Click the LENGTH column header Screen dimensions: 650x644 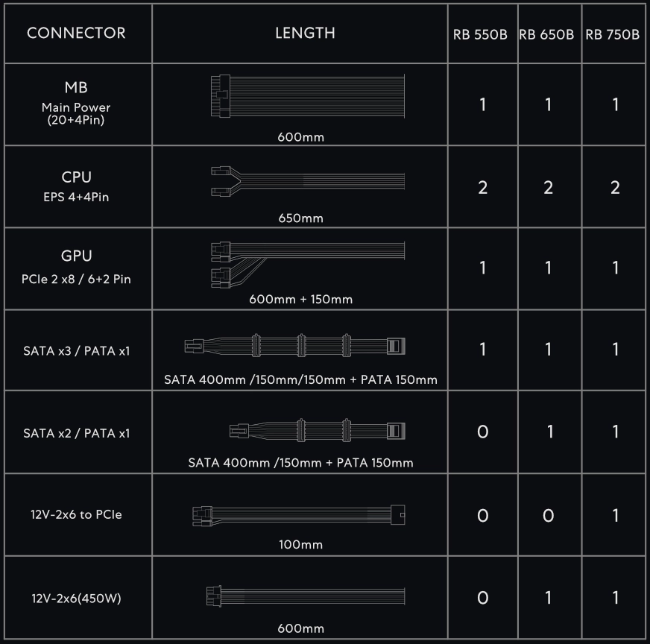[305, 34]
